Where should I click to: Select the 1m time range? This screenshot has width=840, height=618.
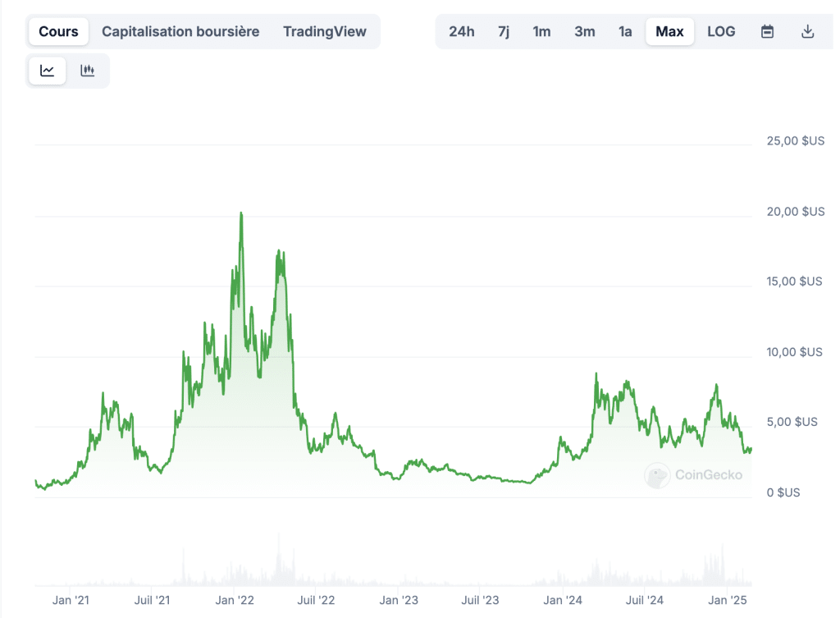541,32
